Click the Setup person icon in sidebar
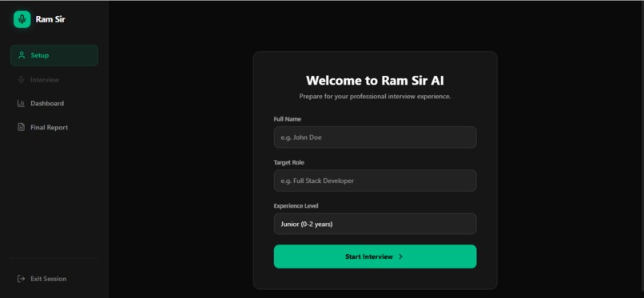 [22, 55]
